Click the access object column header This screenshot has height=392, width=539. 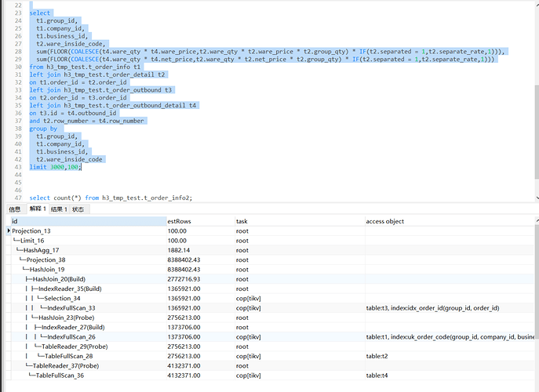(x=450, y=221)
